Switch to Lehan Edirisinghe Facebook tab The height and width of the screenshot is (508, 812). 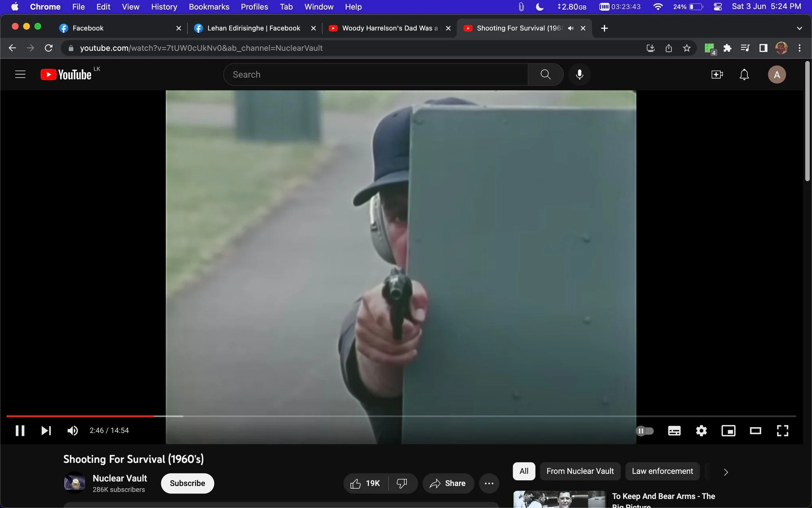tap(254, 28)
